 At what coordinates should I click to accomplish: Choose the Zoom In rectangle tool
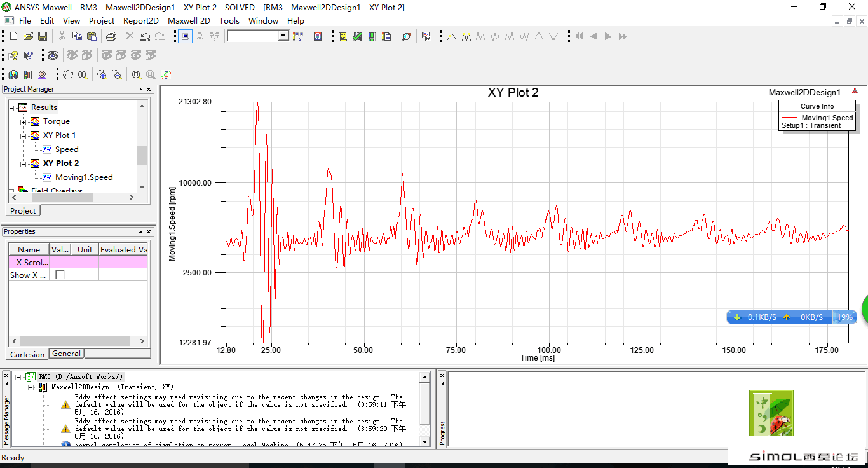pos(102,74)
